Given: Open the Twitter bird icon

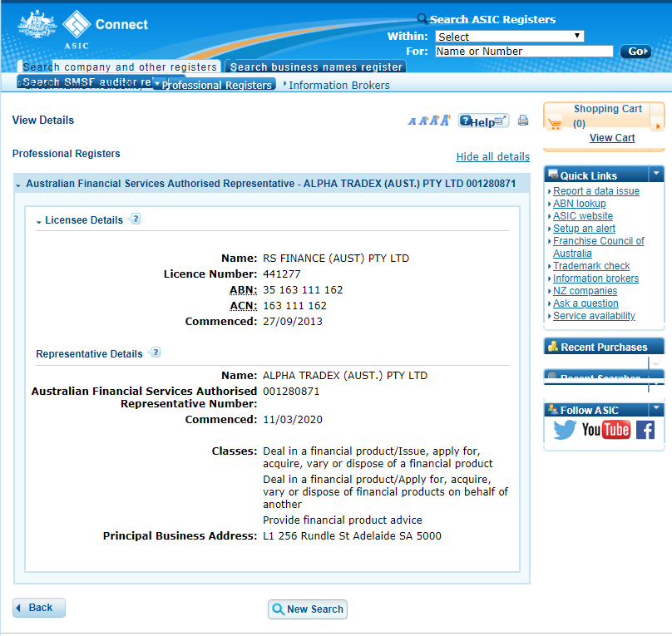Looking at the screenshot, I should [x=565, y=430].
